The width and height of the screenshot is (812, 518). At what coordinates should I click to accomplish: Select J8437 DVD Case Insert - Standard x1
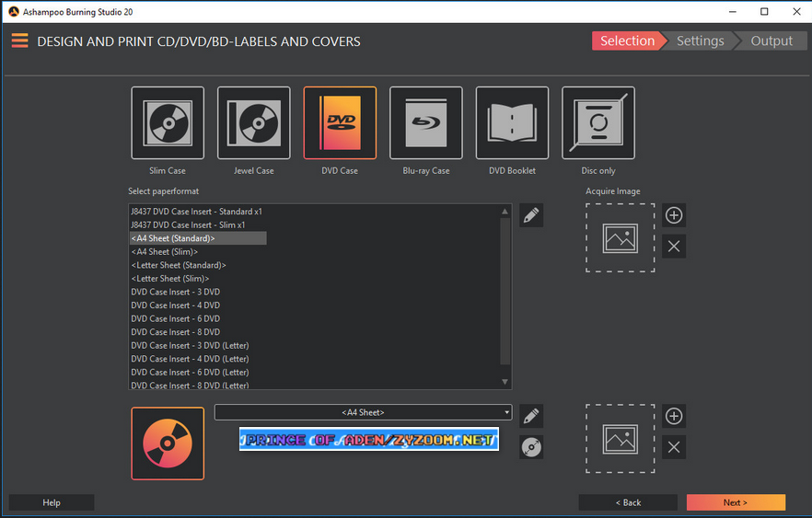coord(196,212)
